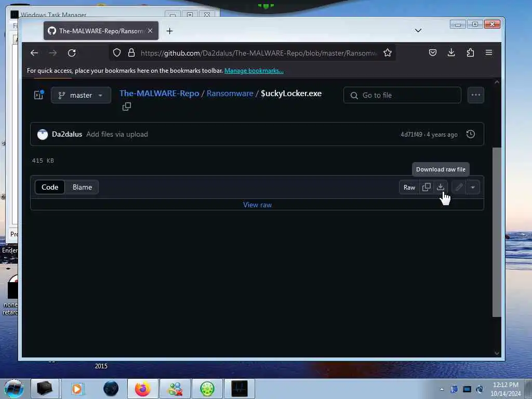The height and width of the screenshot is (399, 532).
Task: Select the The-MALWARE-Repo/Ransom tab
Action: [x=101, y=31]
